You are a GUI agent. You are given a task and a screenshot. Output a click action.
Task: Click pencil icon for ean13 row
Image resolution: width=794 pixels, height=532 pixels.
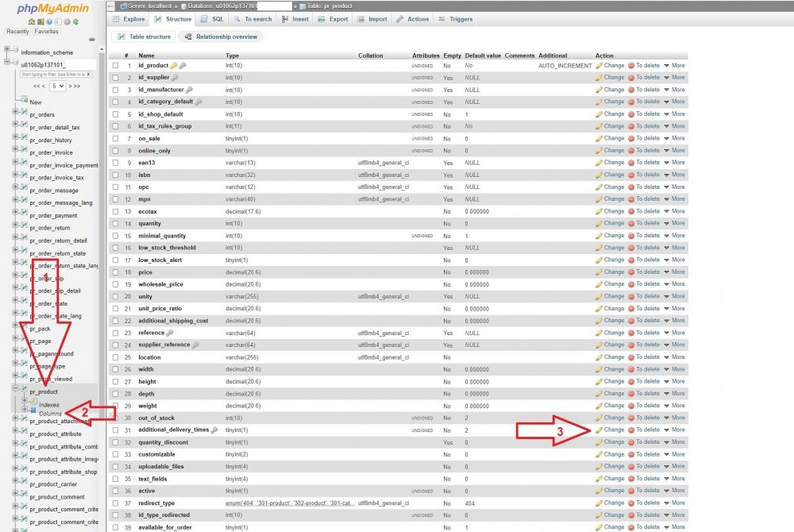tap(599, 163)
